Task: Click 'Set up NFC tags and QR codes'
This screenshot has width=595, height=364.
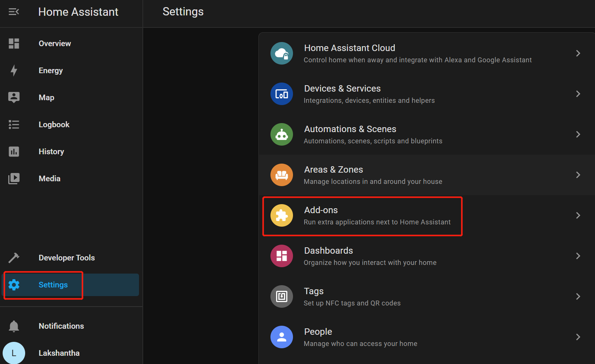Action: tap(352, 303)
